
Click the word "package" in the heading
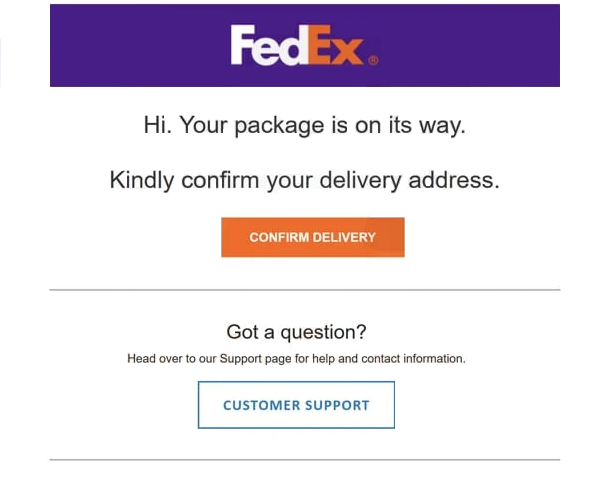point(279,127)
